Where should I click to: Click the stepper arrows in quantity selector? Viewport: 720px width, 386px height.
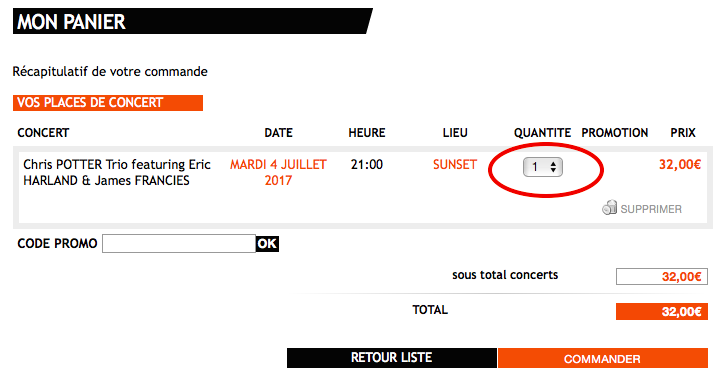(x=553, y=167)
